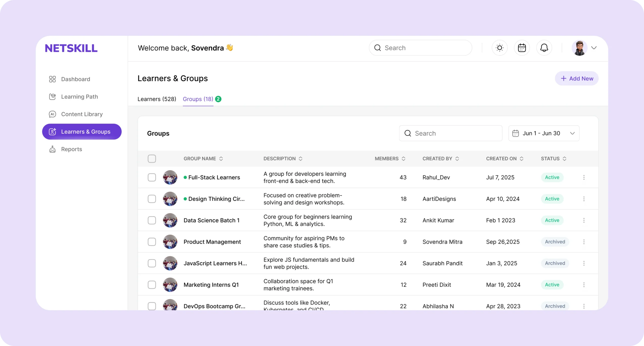The height and width of the screenshot is (346, 644).
Task: Open the user profile dropdown chevron
Action: click(x=594, y=48)
